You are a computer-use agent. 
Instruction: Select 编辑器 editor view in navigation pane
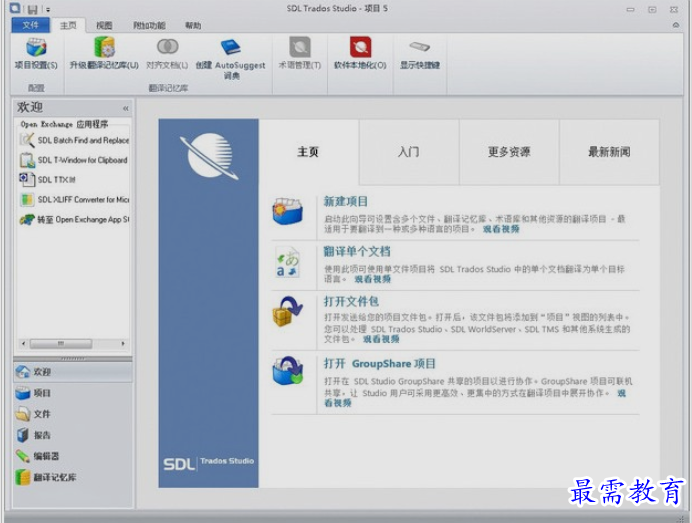tap(73, 456)
